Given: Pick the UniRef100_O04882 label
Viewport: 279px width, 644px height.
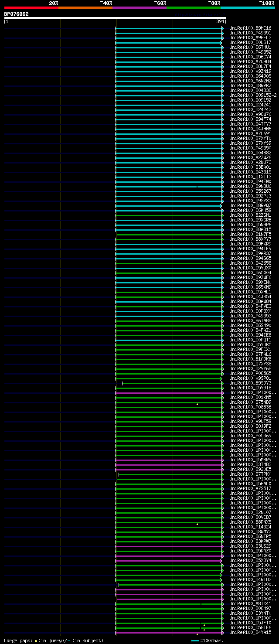Looking at the screenshot, I should [x=250, y=153].
